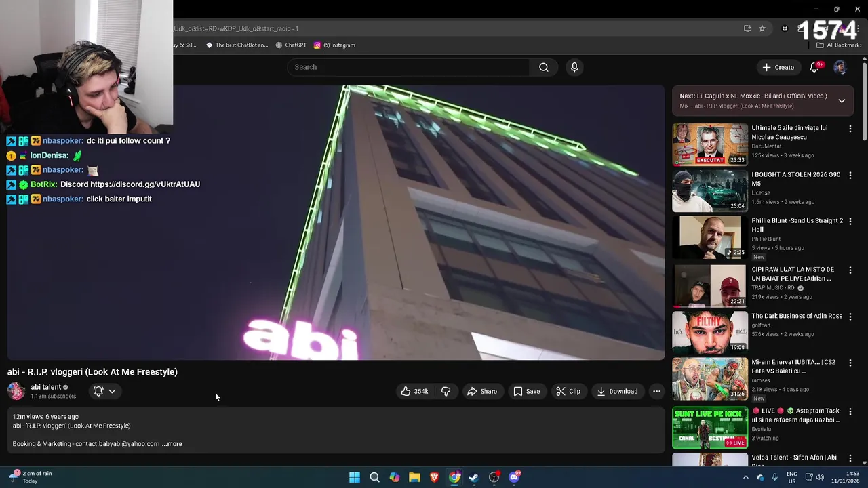Launch Brave browser from taskbar
This screenshot has height=488, width=868.
(x=434, y=477)
